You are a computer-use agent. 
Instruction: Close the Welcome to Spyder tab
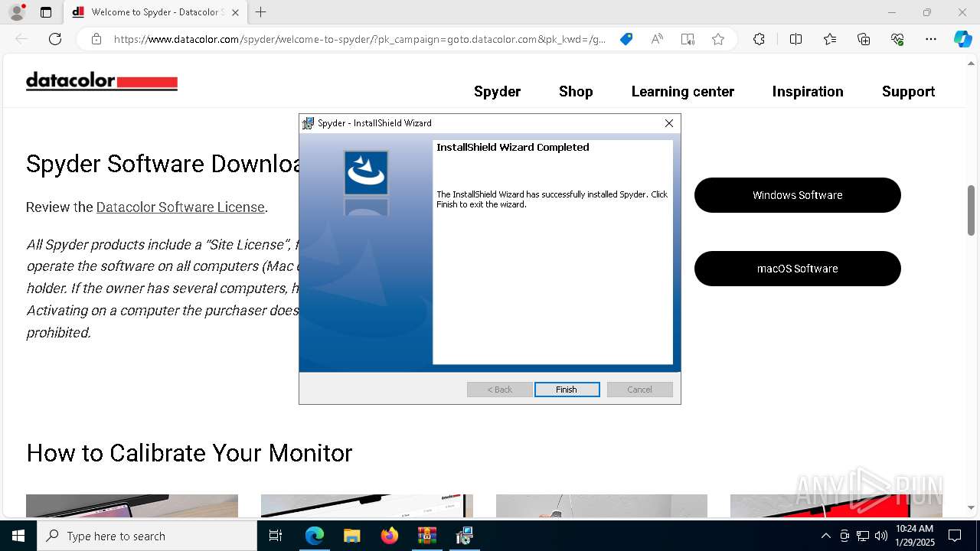pyautogui.click(x=235, y=12)
